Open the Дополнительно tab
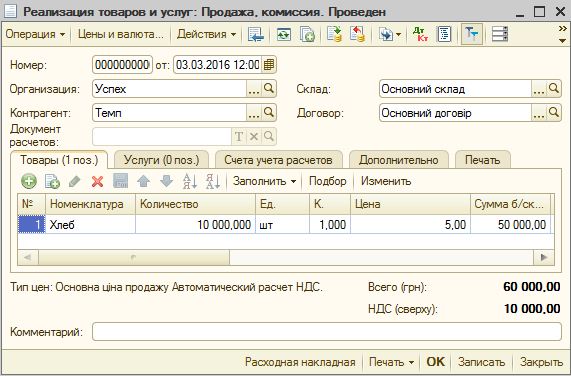The height and width of the screenshot is (376, 571). tap(398, 160)
